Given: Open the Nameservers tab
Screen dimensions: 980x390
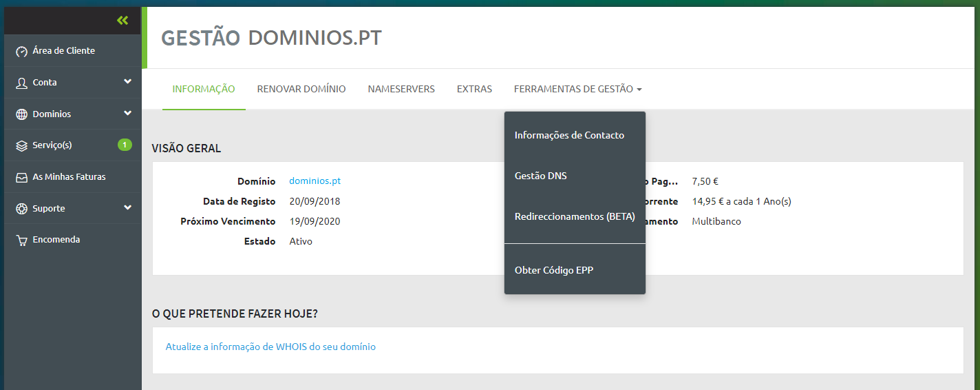Looking at the screenshot, I should tap(401, 89).
